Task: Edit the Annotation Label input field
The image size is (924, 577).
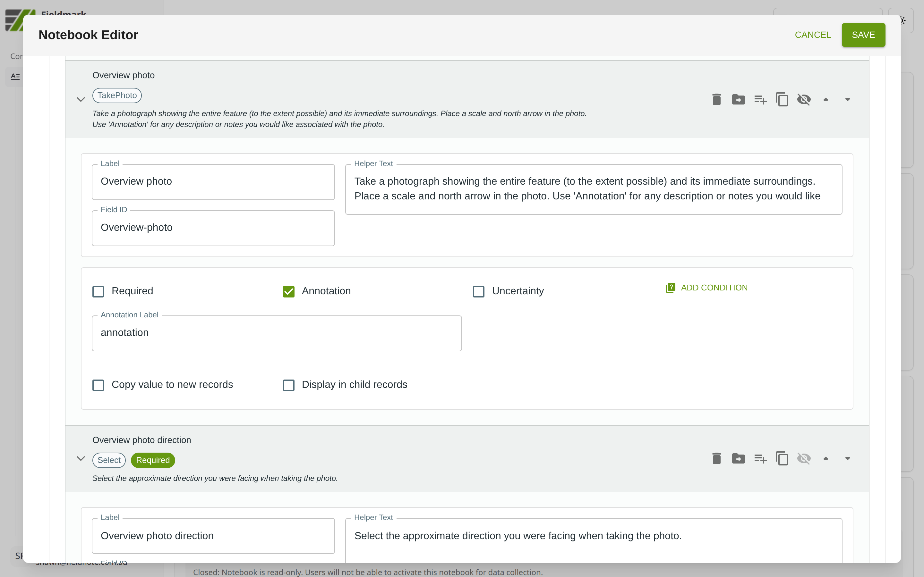Action: 277,333
